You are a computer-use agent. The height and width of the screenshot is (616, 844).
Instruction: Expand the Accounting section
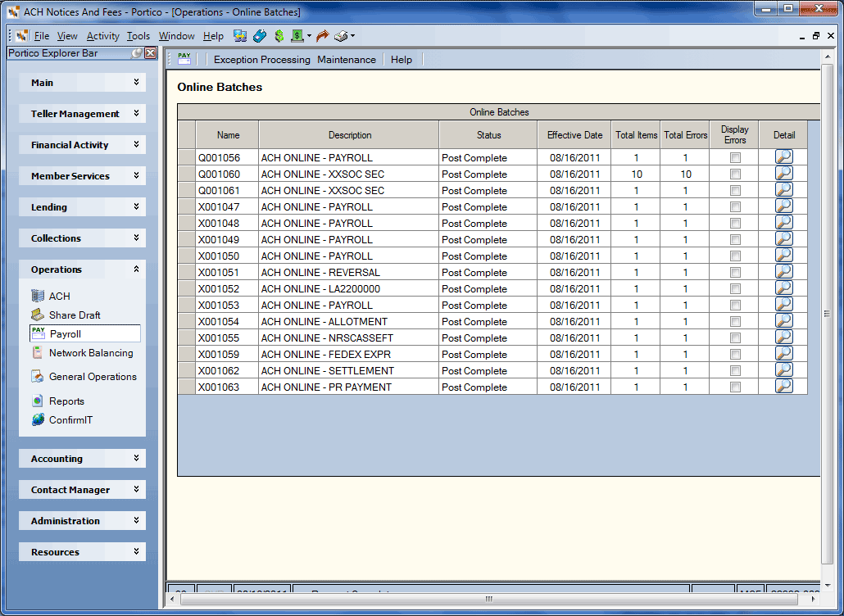(x=83, y=459)
